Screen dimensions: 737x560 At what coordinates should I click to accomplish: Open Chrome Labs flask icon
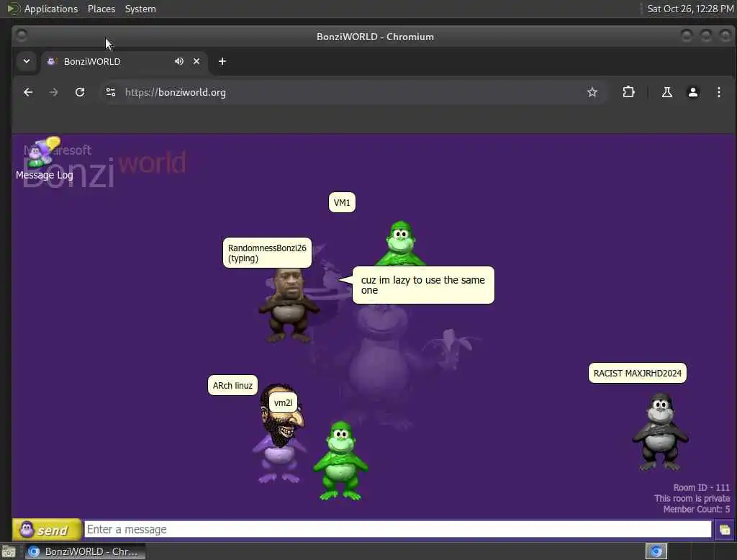667,93
